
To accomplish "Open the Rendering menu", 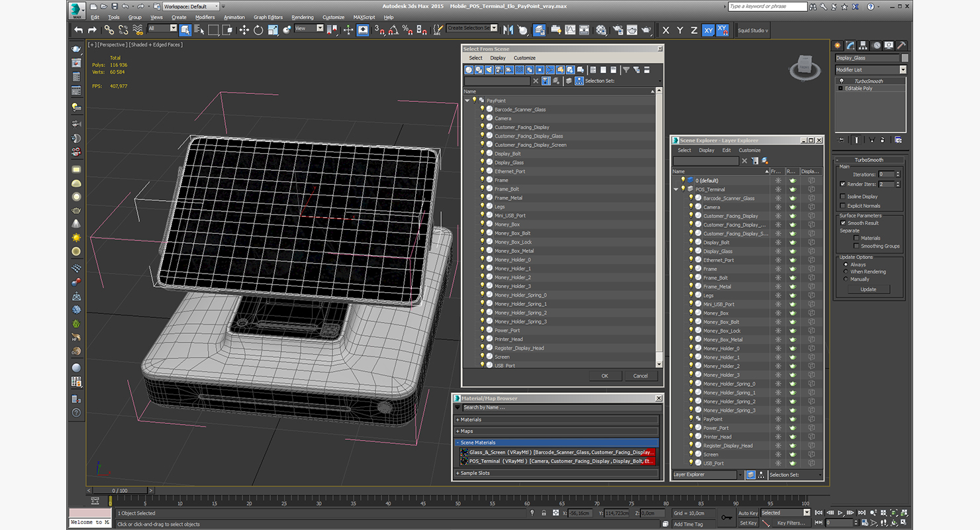I will point(303,17).
